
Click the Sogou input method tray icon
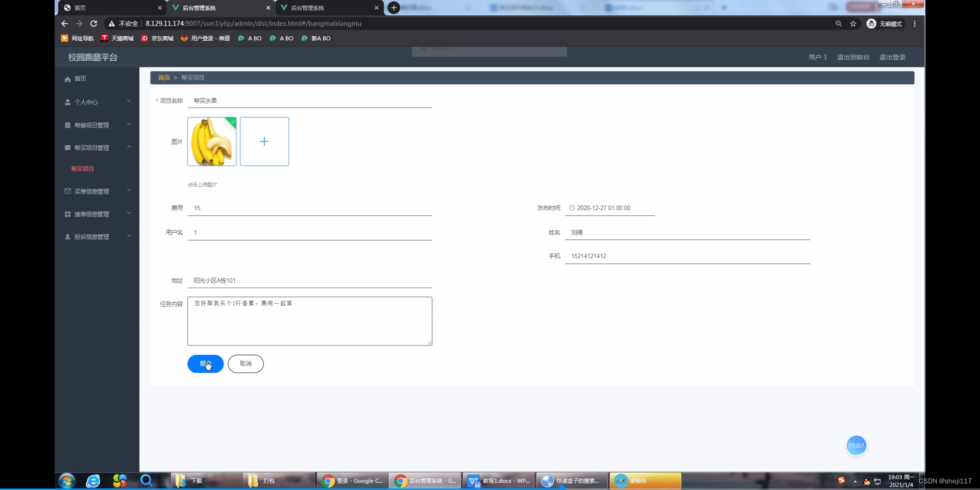[842, 480]
